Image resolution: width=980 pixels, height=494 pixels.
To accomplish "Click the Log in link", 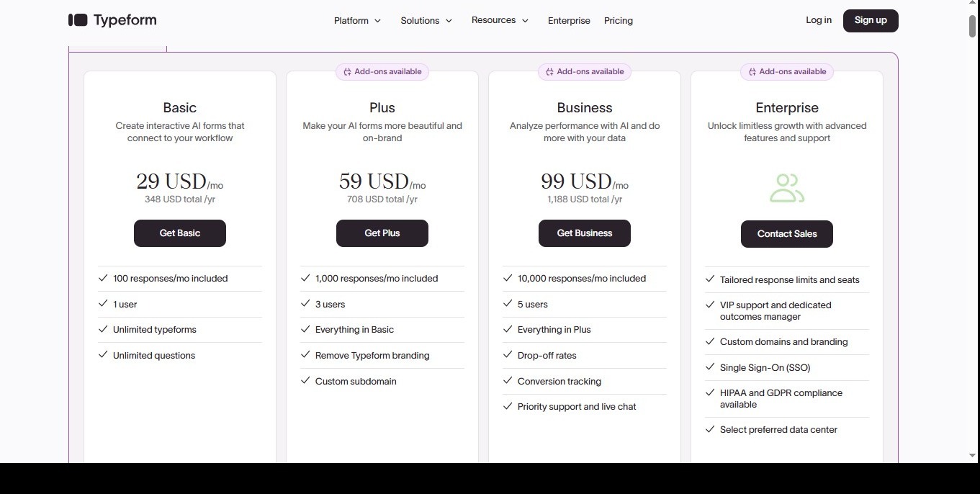I will tap(819, 20).
